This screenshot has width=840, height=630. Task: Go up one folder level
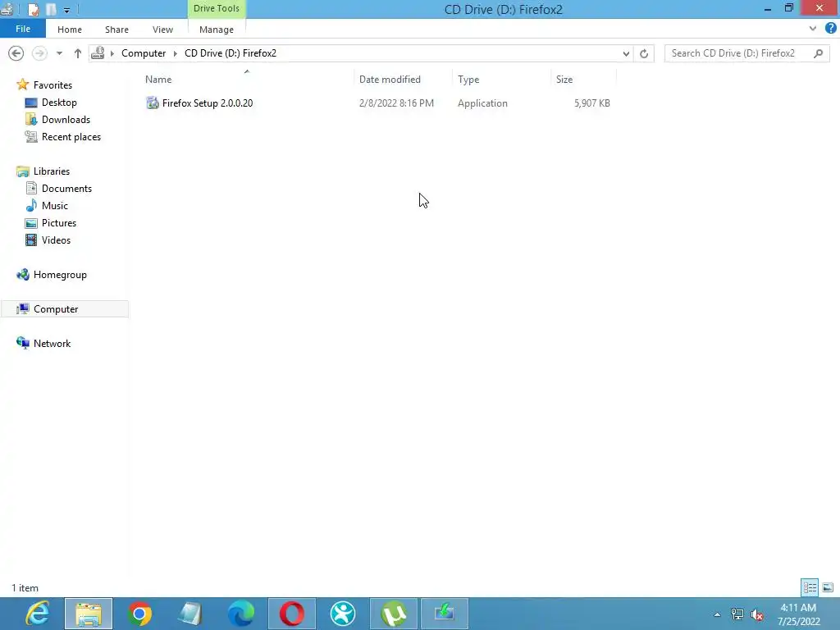(x=78, y=53)
